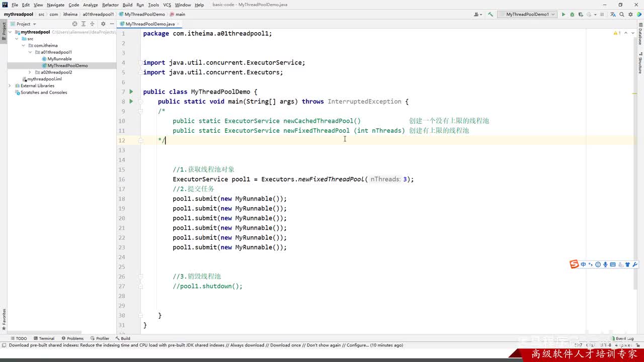Open the profiler options dropdown arrow
Viewport: 644px width, 362px height.
595,15
